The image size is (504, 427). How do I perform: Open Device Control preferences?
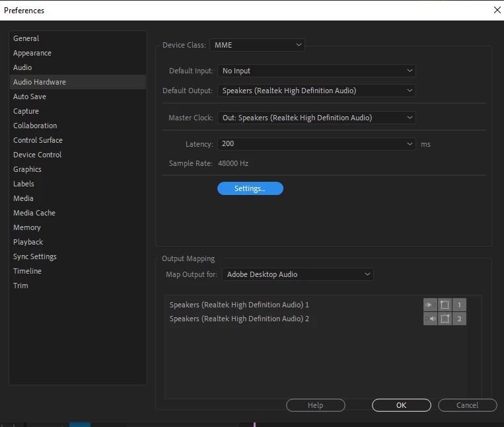point(78,155)
